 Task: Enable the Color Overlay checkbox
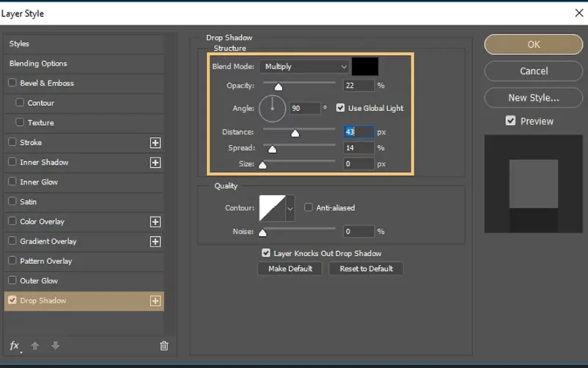[12, 221]
